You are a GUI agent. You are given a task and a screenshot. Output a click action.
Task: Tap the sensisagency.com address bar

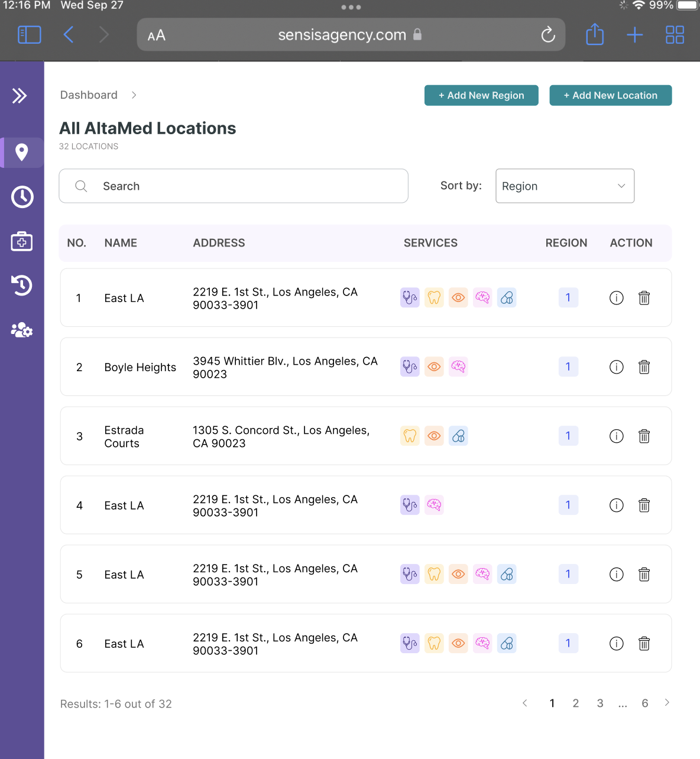click(x=351, y=35)
